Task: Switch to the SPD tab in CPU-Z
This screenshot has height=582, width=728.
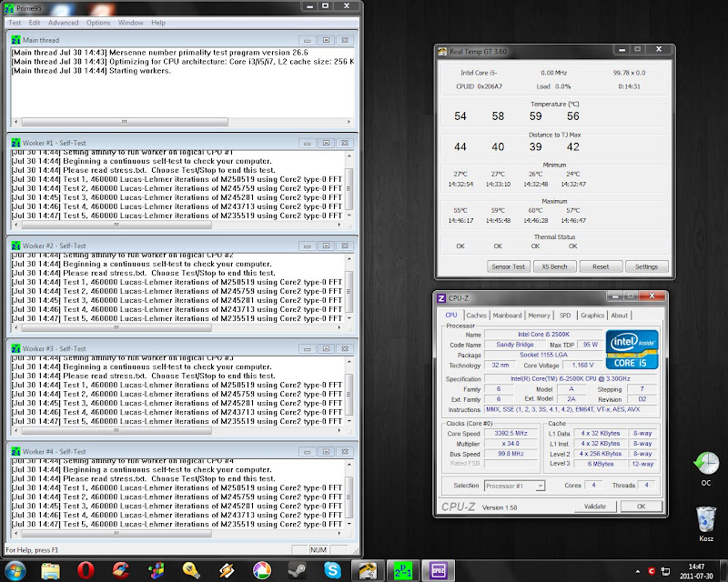Action: 565,316
